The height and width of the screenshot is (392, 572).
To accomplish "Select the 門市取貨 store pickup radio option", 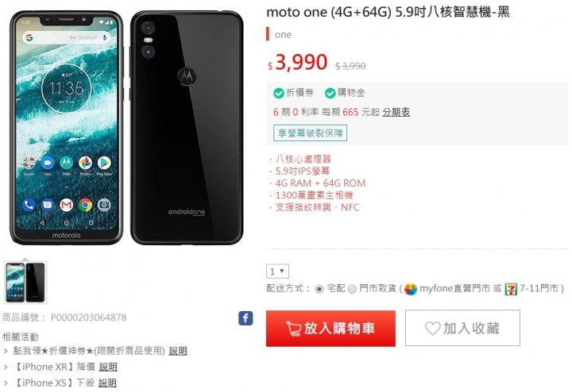I will (x=352, y=290).
